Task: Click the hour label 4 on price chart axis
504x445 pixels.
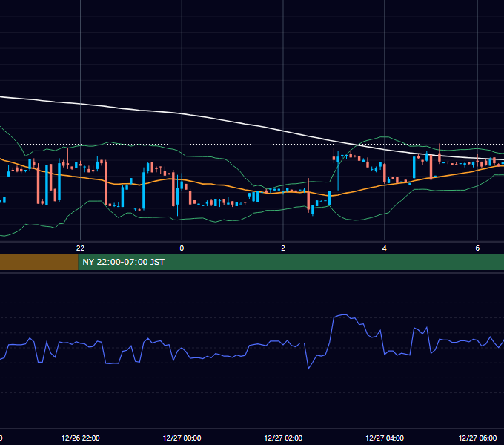Action: tap(385, 248)
